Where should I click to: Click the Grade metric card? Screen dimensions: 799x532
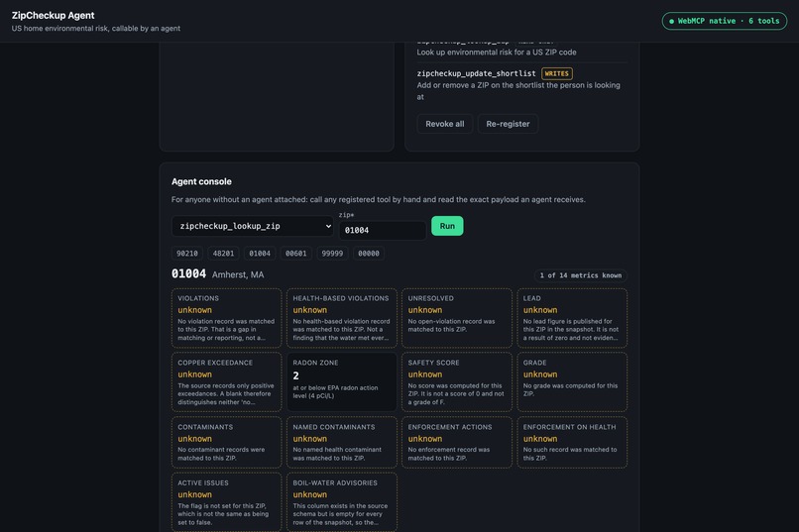(x=572, y=382)
